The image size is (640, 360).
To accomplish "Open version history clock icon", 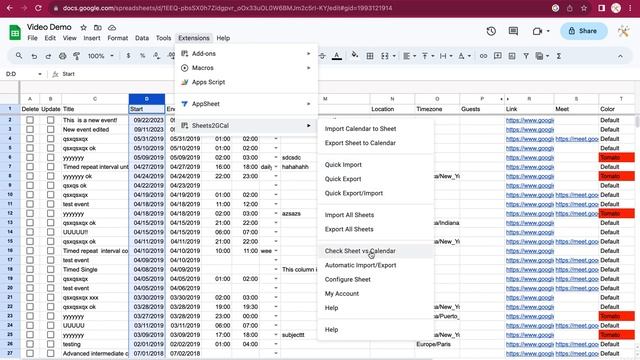I will pyautogui.click(x=491, y=31).
